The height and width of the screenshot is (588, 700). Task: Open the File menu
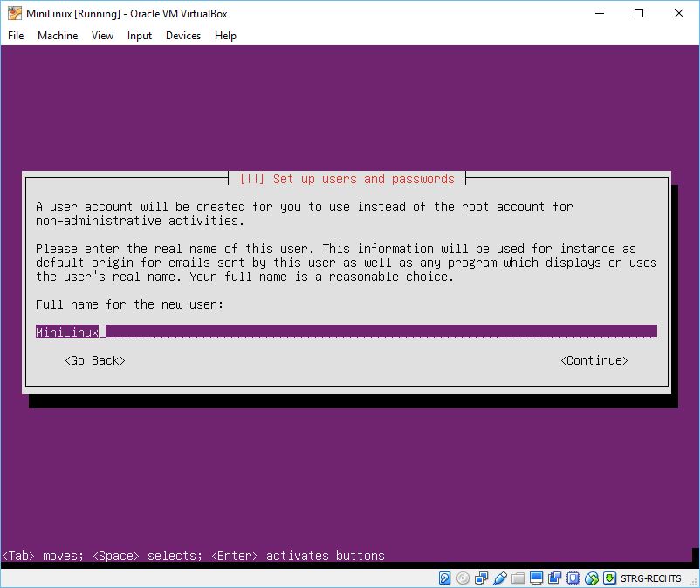[16, 36]
